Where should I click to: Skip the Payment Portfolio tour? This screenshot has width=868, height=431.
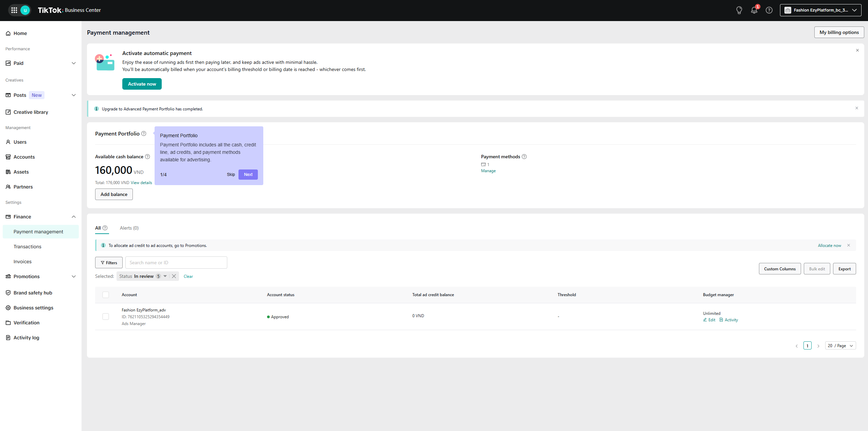[x=231, y=175]
